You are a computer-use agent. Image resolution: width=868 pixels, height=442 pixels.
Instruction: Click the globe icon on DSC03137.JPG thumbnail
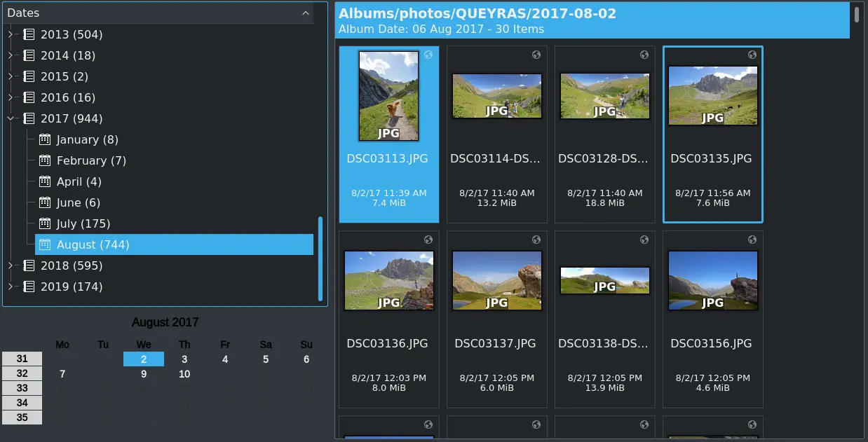click(x=536, y=240)
